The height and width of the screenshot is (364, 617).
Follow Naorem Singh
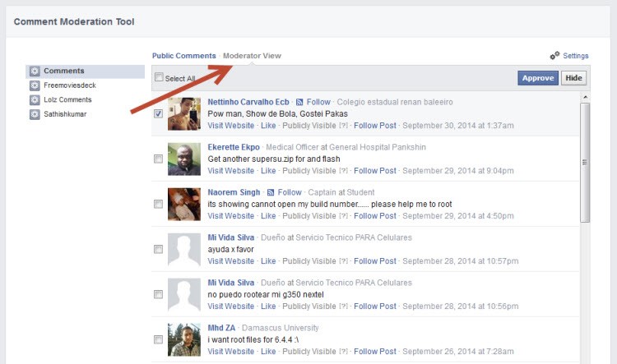click(290, 192)
